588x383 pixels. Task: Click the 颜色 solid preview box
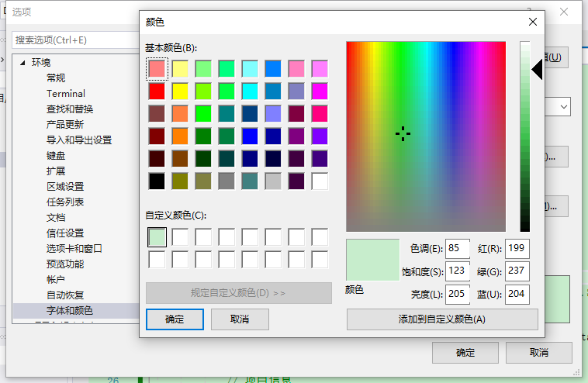click(x=373, y=260)
